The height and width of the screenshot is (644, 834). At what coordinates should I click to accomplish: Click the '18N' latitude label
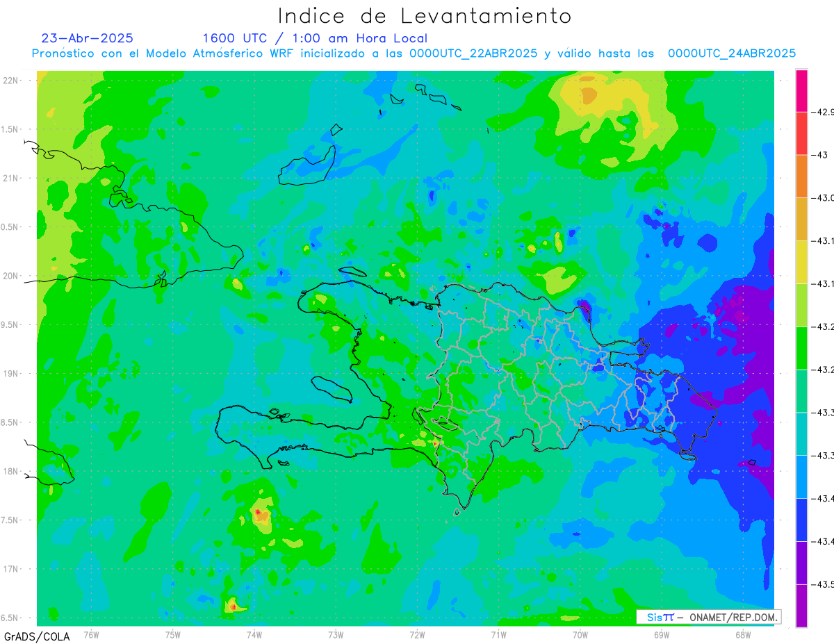pyautogui.click(x=12, y=471)
